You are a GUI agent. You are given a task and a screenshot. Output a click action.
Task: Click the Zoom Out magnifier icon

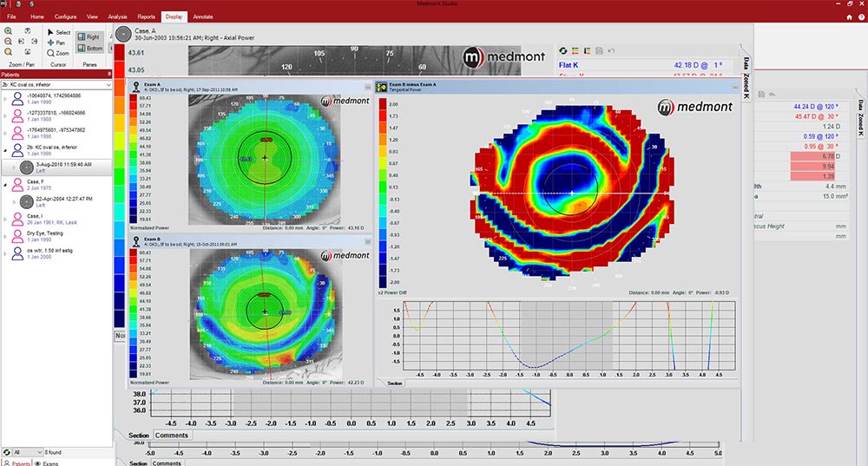[9, 42]
